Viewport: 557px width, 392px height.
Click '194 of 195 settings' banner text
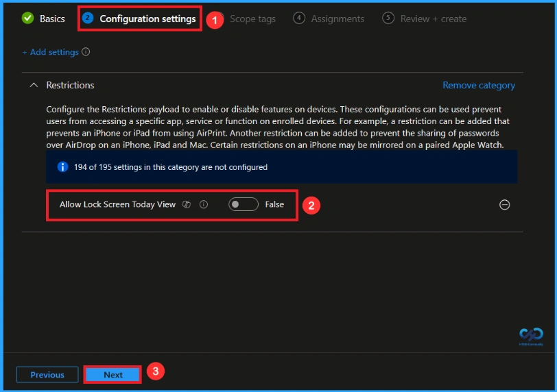tap(171, 167)
